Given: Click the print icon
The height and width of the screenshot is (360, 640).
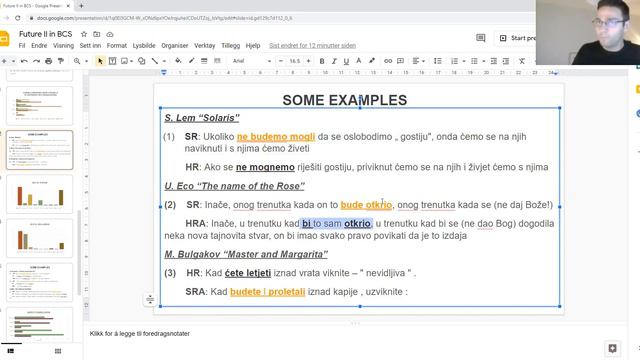Looking at the screenshot, I should [x=49, y=61].
